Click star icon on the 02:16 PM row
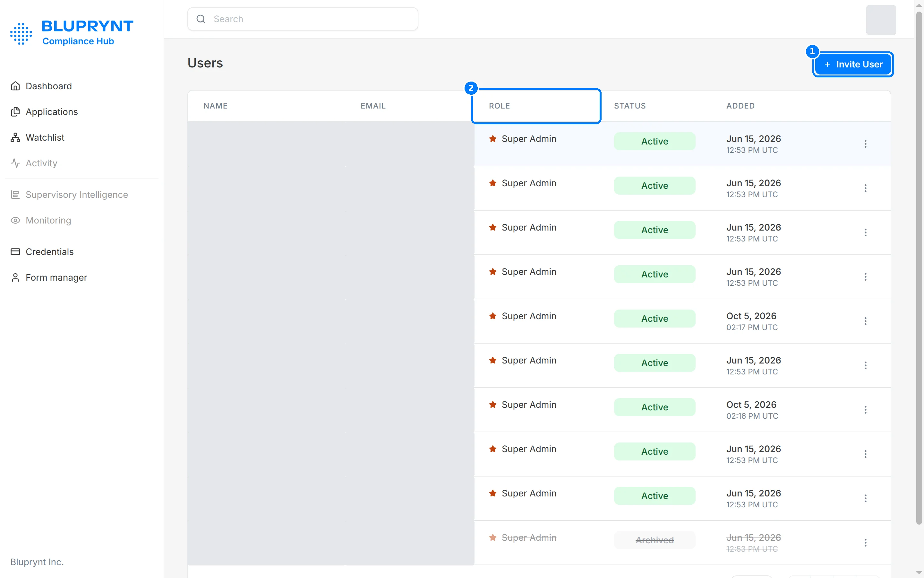 (492, 405)
